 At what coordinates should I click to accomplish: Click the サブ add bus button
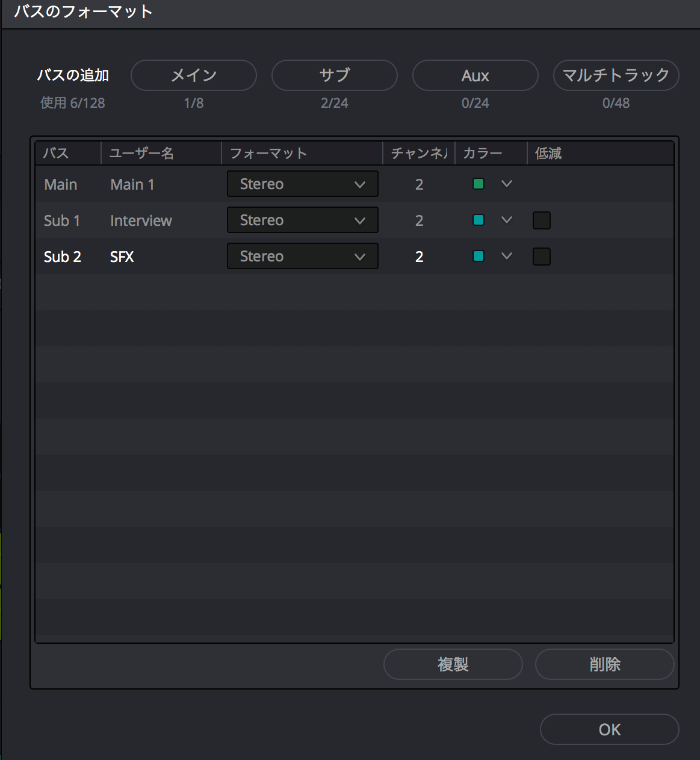pyautogui.click(x=334, y=75)
